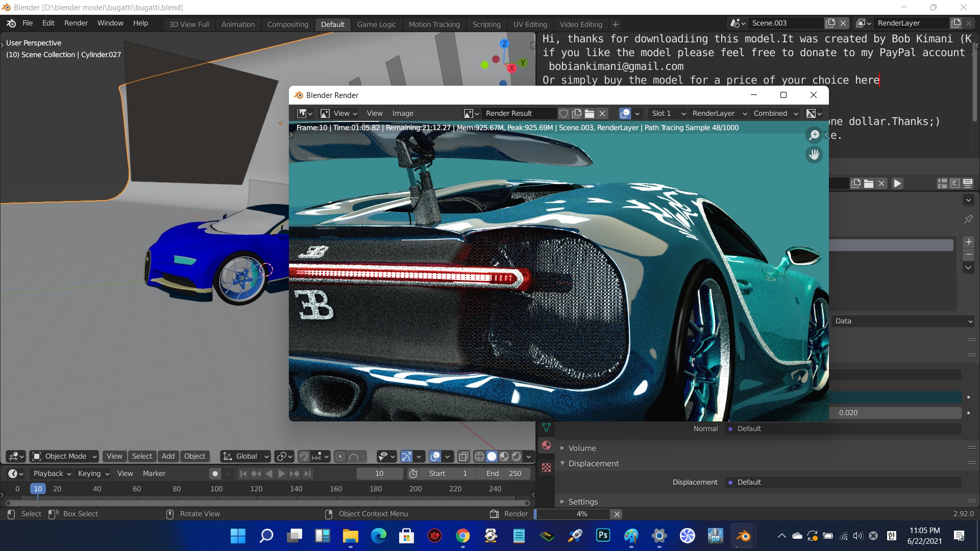980x551 pixels.
Task: Unlink Render Result image
Action: coord(602,113)
